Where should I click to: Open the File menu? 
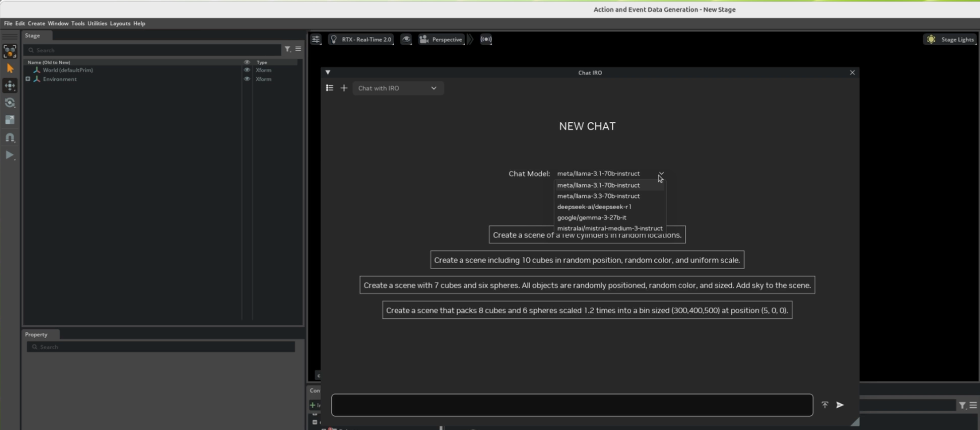8,23
